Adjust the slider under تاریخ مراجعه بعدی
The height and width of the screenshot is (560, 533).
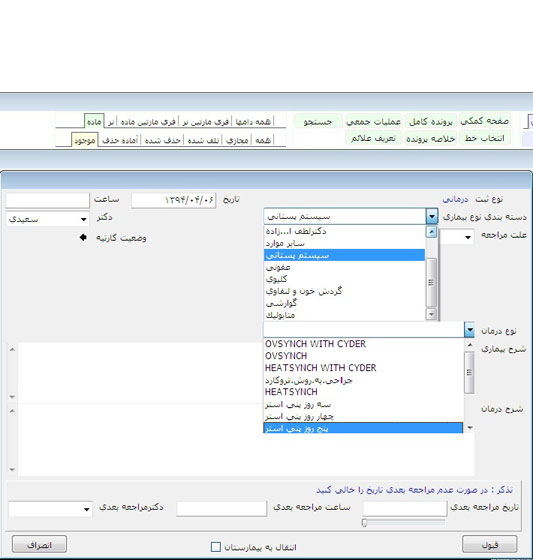click(364, 523)
